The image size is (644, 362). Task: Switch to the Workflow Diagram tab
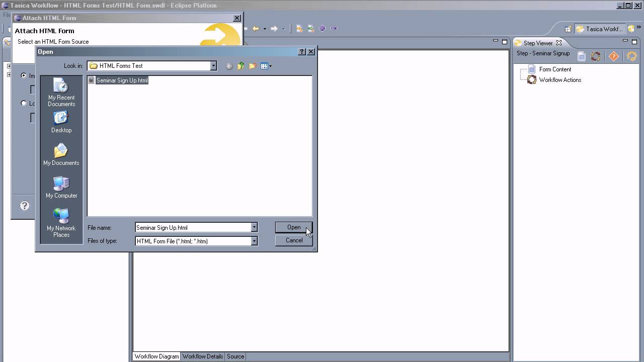[156, 356]
